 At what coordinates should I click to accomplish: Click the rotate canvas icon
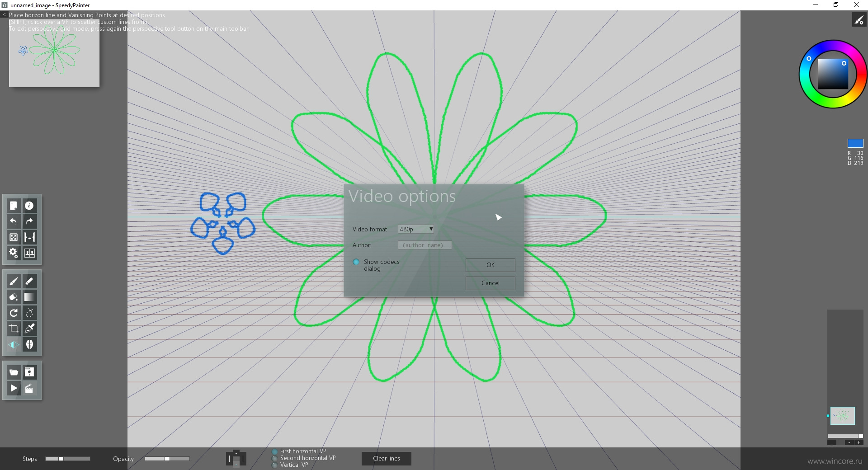coord(14,313)
